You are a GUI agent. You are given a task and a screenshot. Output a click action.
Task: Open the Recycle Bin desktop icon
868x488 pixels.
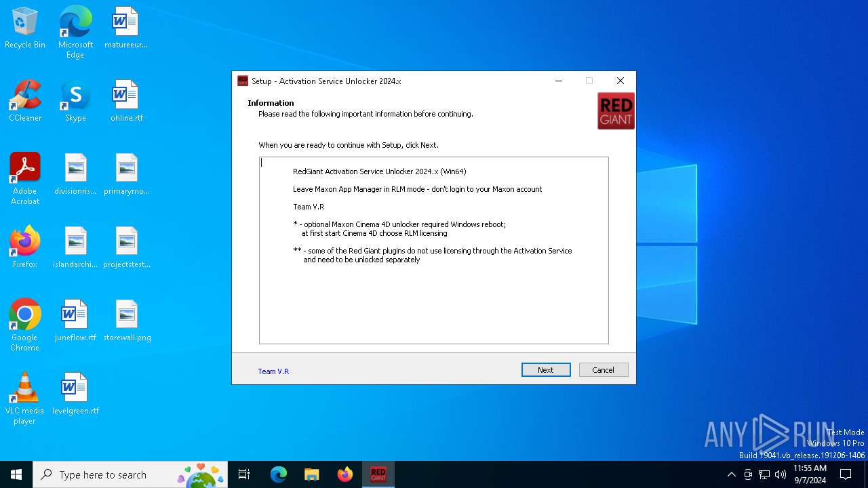point(25,28)
